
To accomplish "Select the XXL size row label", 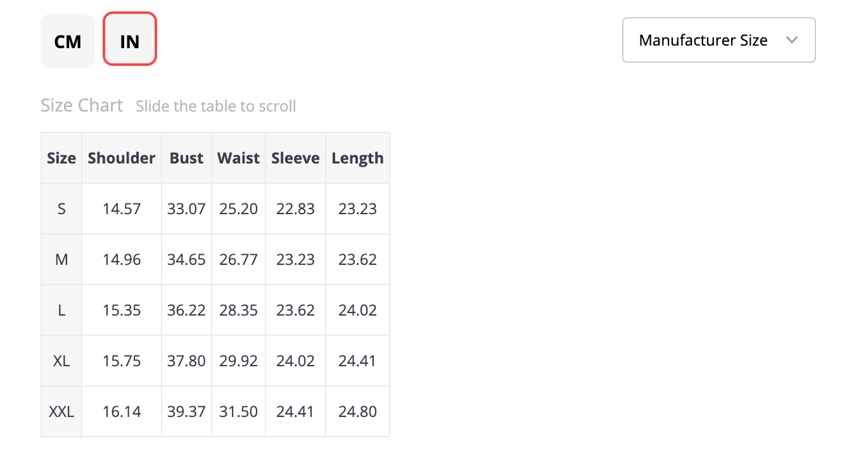I will tap(61, 412).
